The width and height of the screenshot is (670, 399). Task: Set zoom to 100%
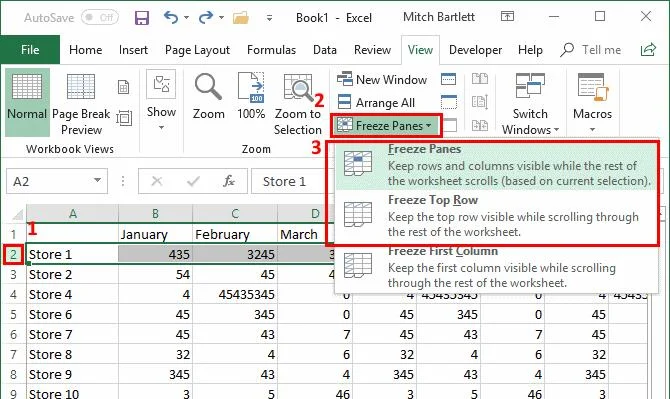click(251, 97)
